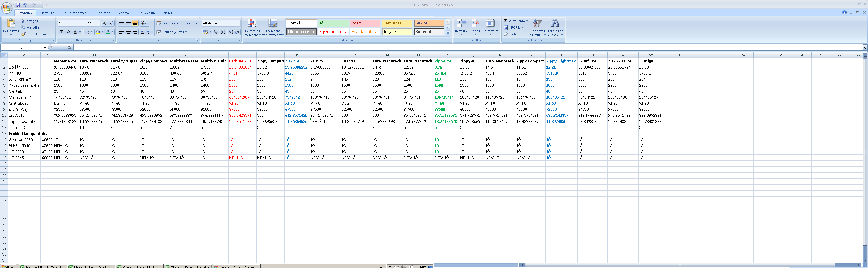Open Rendezés és szűrés sort and filter
The image size is (868, 268).
[x=538, y=28]
